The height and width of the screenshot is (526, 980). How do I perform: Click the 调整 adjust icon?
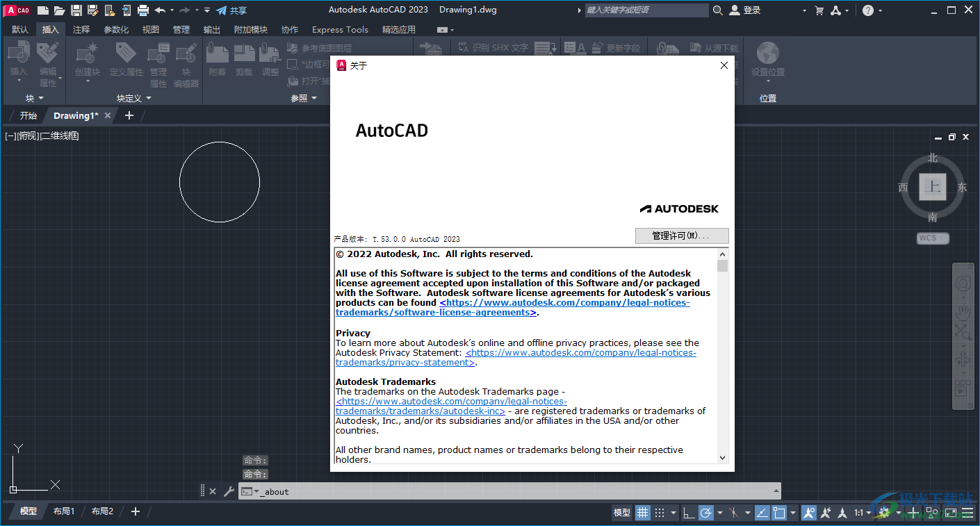pos(270,52)
